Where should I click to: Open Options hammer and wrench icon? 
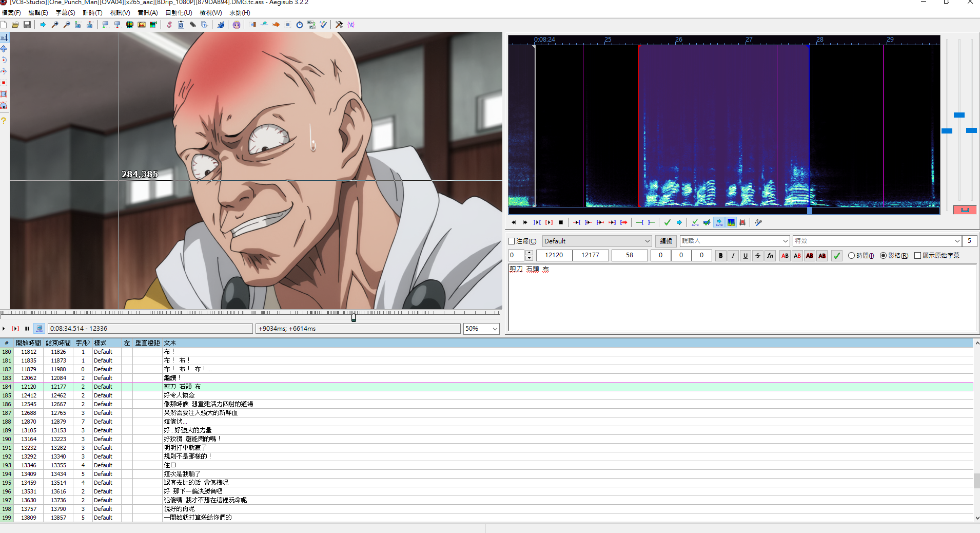point(339,25)
